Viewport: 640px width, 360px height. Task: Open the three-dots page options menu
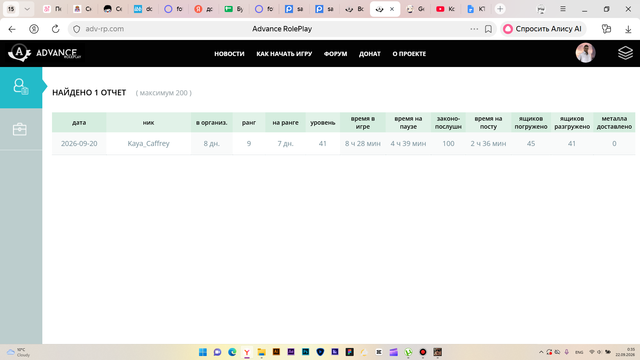point(474,29)
